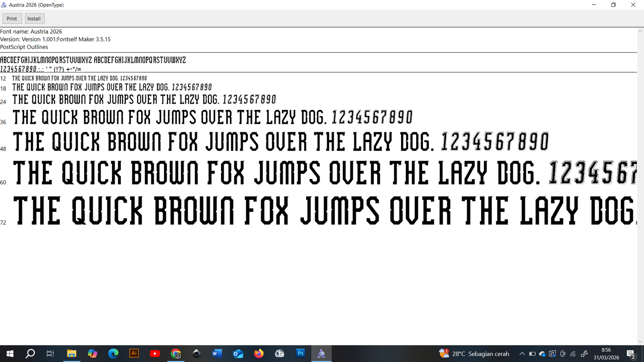Select the font viewer taskbar icon
644x362 pixels.
coord(321,354)
